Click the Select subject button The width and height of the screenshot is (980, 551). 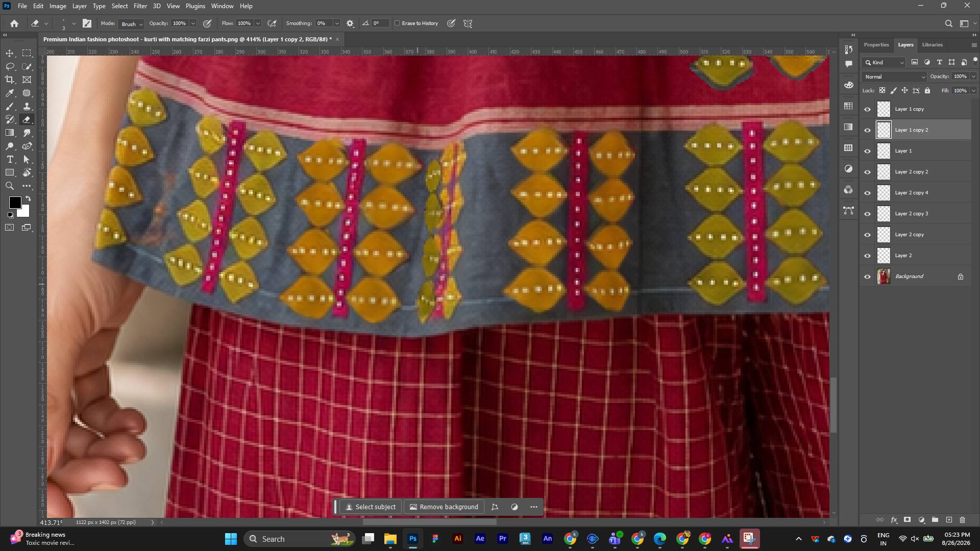tap(371, 507)
